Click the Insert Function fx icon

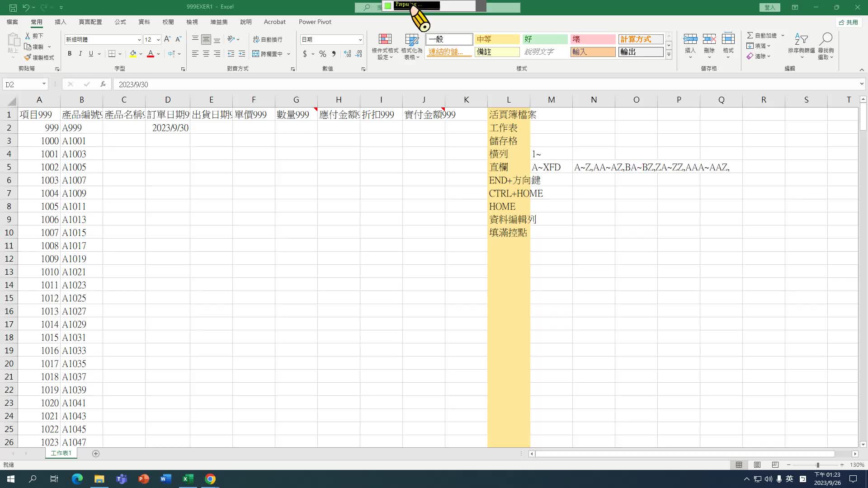(103, 84)
